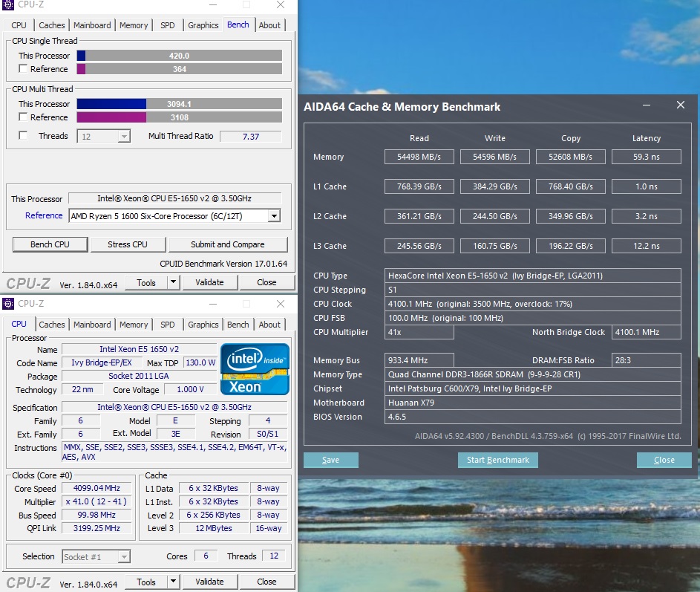Expand Tools arrow in lower CPU-Z window
Viewport: 700px width, 592px height.
pos(174,582)
